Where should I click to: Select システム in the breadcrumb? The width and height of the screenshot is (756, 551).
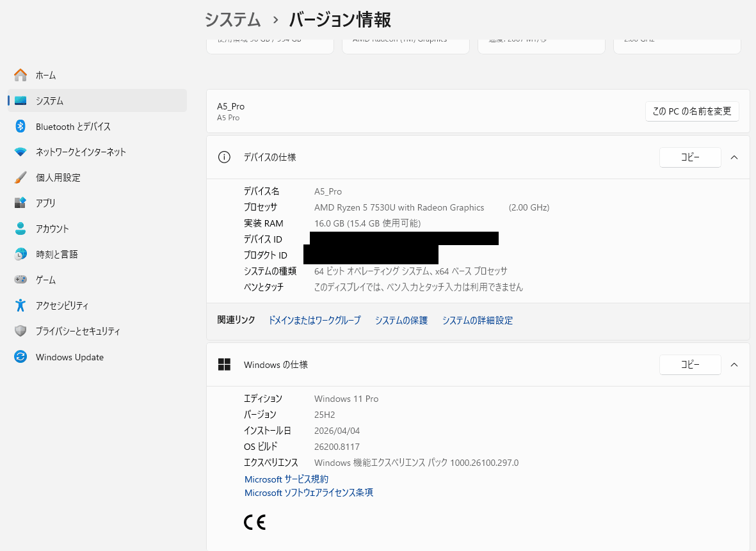(x=232, y=20)
